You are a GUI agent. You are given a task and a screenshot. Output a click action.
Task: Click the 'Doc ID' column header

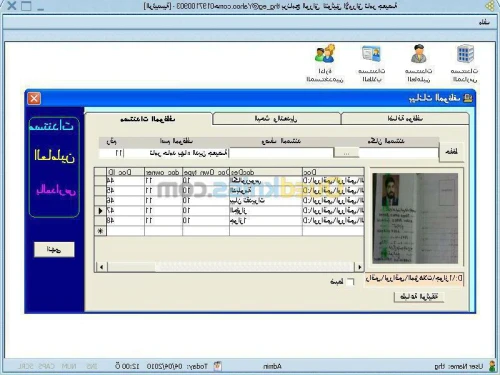tap(125, 172)
